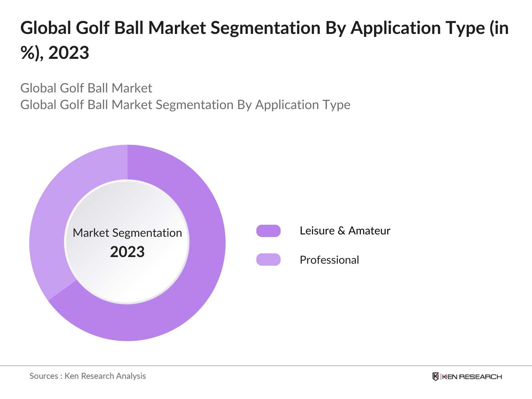
Task: Click the red K emblem in the logo
Action: click(x=436, y=377)
